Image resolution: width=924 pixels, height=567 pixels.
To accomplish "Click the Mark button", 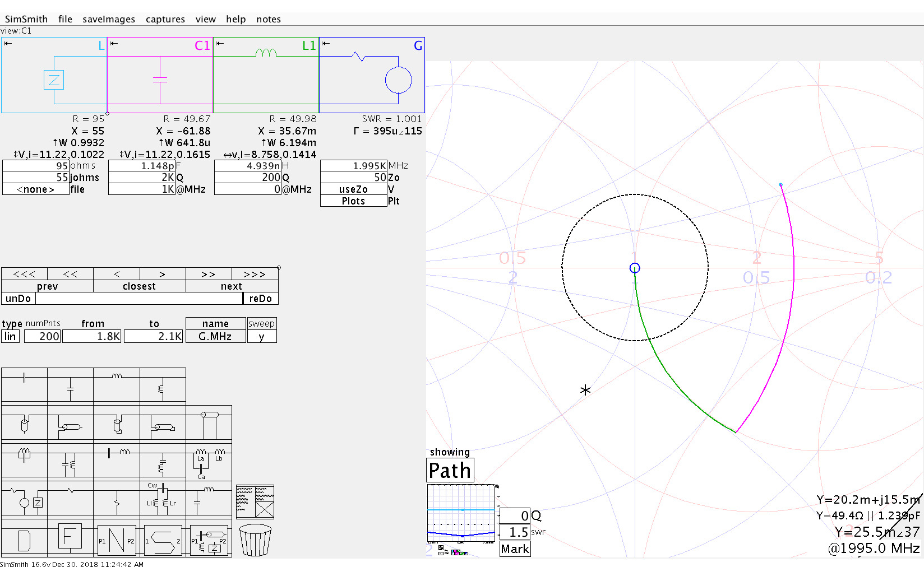I will coord(515,549).
